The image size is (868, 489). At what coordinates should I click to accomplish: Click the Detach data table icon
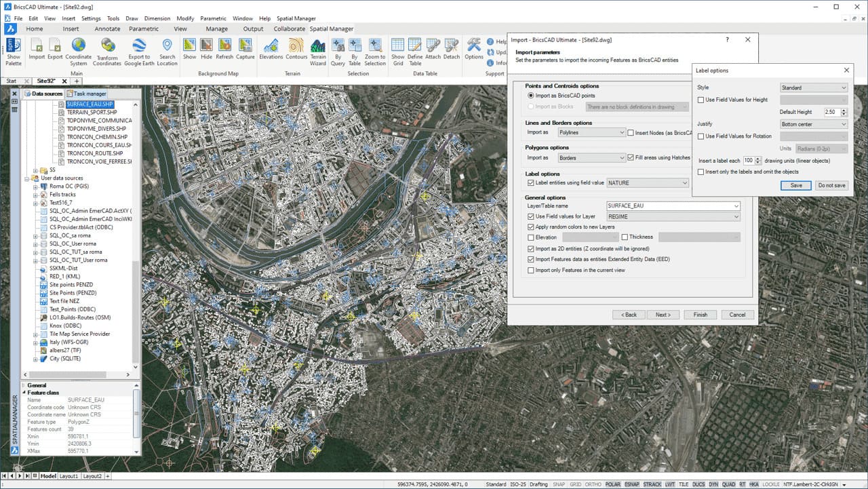click(452, 49)
